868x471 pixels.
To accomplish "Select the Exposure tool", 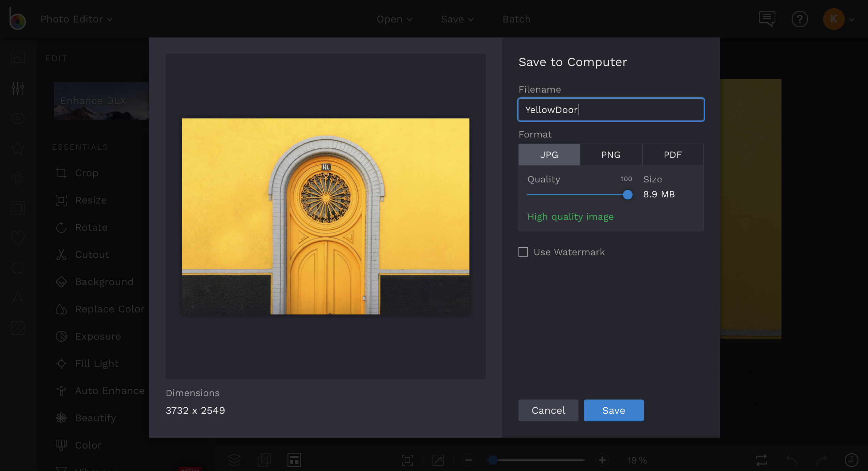I will tap(97, 336).
